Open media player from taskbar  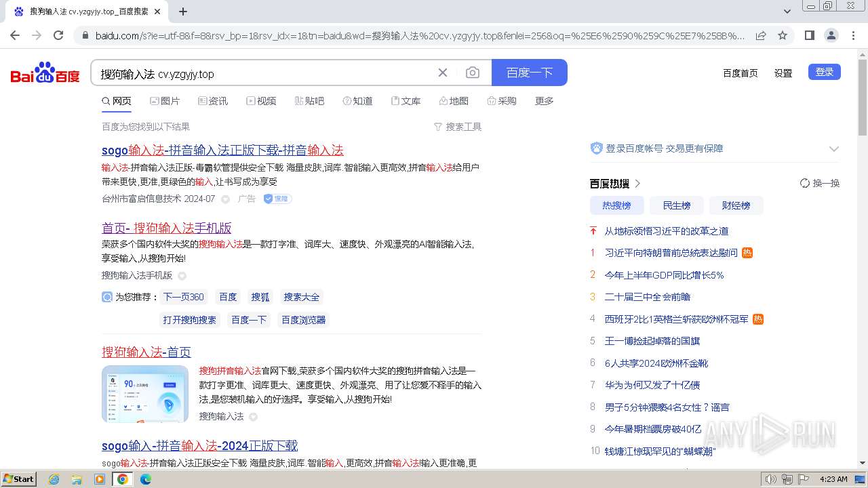pos(100,479)
